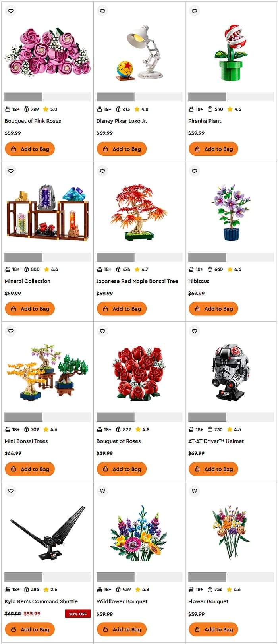Open Japanese Red Maple Bonsai Tree product link

pos(137,281)
